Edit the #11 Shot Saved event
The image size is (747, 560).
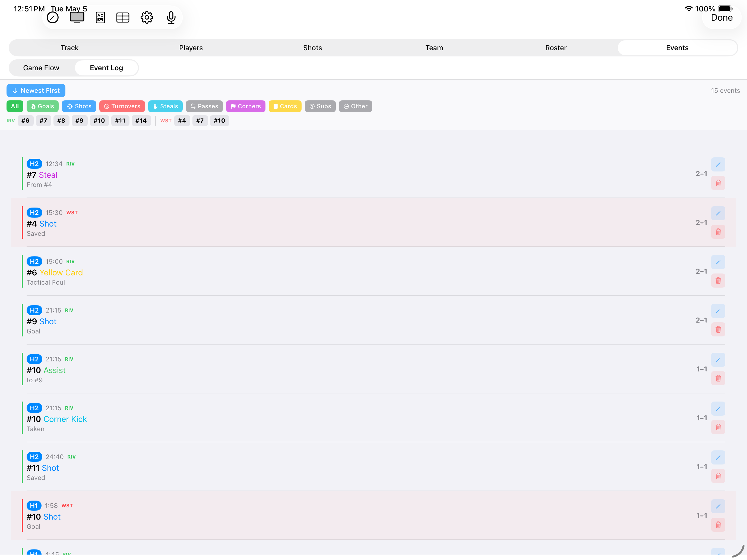coord(718,458)
